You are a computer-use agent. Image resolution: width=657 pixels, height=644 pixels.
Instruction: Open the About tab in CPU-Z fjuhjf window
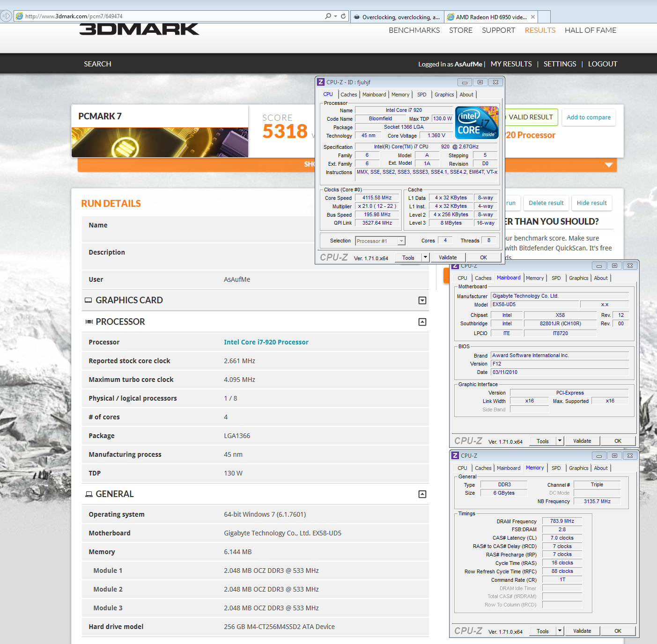coord(466,95)
